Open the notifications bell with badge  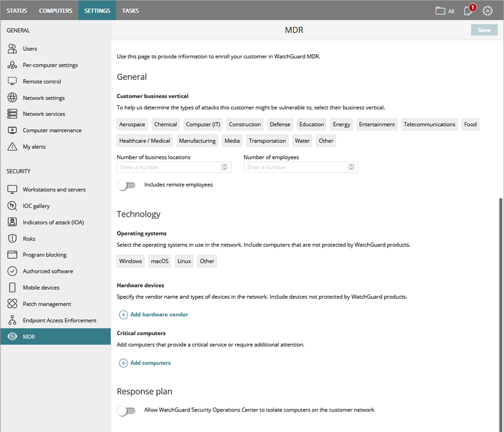tap(467, 10)
